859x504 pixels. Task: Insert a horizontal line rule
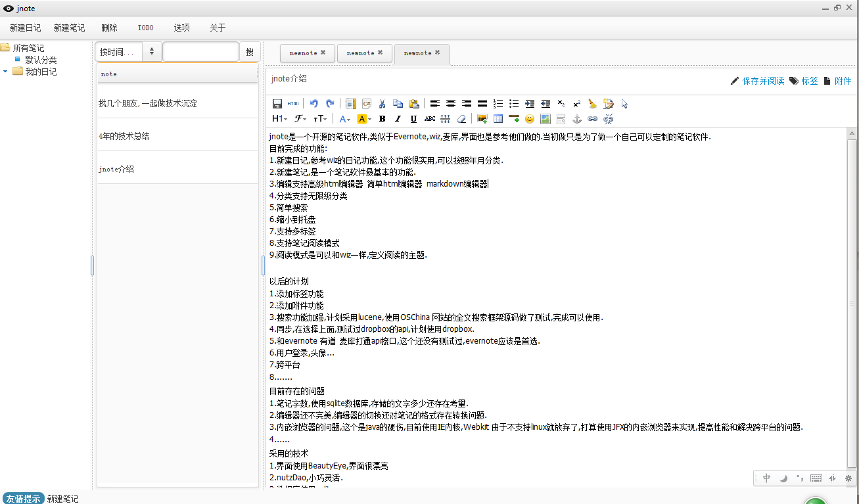tap(445, 119)
